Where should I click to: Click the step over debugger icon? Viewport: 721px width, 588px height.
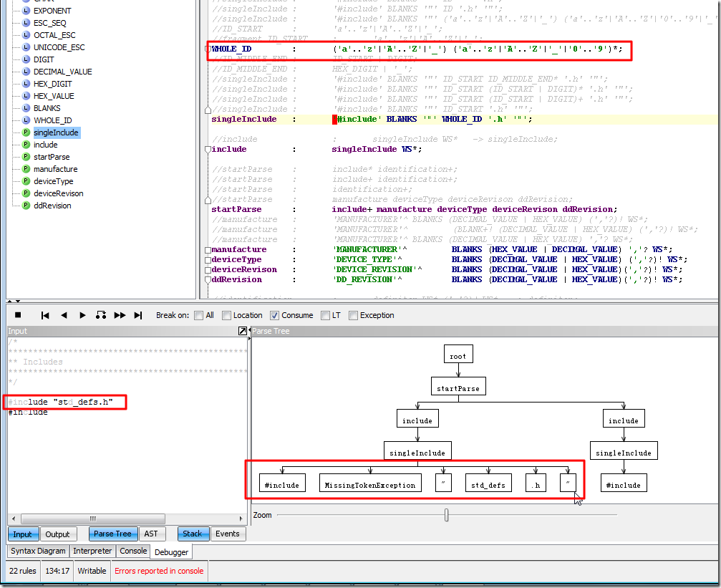point(101,315)
